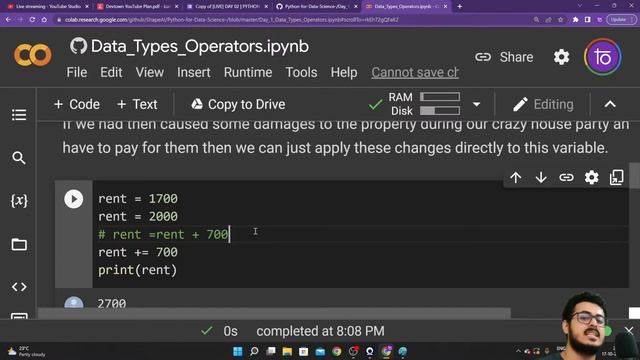
Task: Show hidden system tray icons
Action: (518, 351)
